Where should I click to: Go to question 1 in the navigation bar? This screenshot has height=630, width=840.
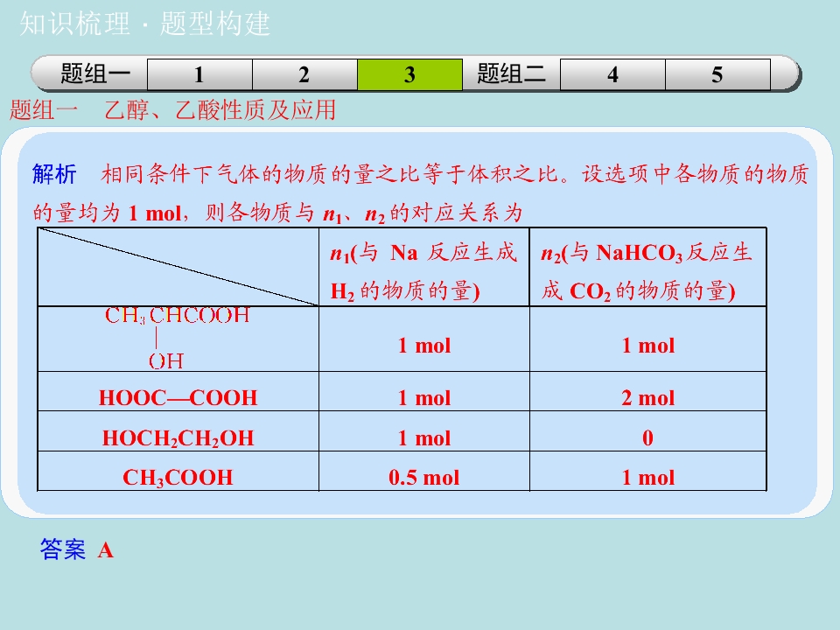pyautogui.click(x=199, y=75)
